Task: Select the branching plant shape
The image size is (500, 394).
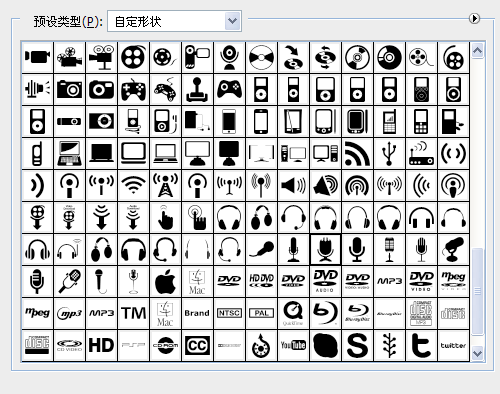Action: 389,345
